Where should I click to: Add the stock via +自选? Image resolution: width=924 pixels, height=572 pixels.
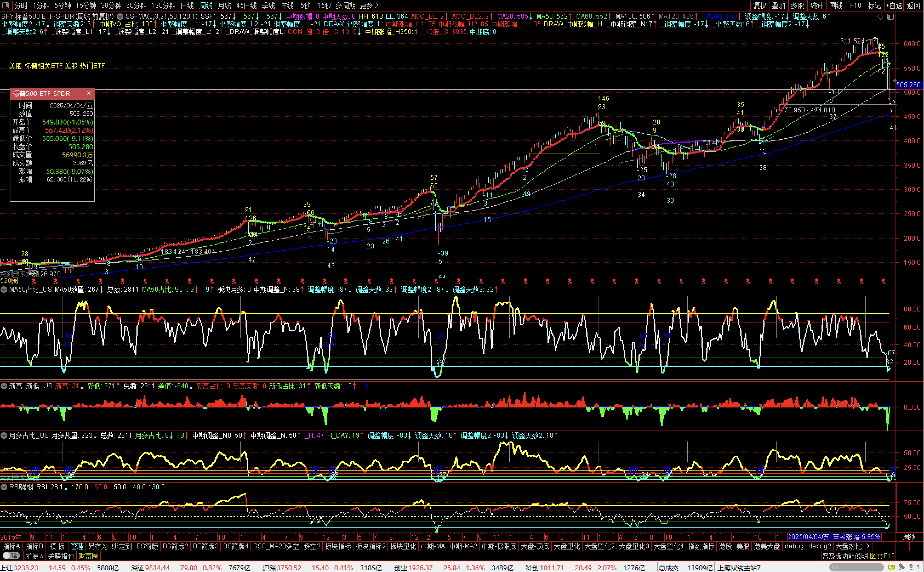pos(894,5)
